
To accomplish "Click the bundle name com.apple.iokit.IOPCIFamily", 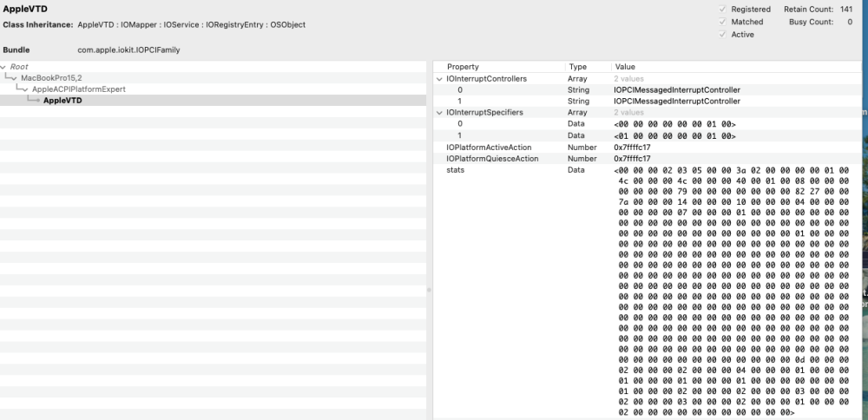I will [x=128, y=49].
